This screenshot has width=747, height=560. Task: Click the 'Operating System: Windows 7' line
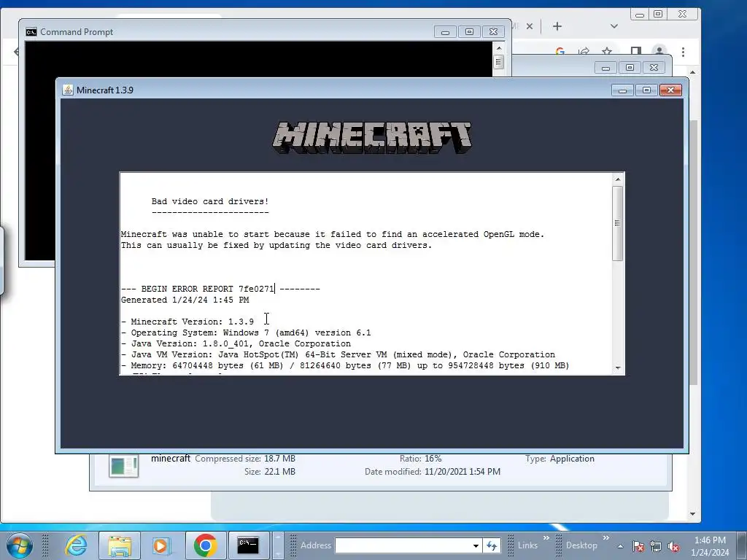tap(246, 332)
